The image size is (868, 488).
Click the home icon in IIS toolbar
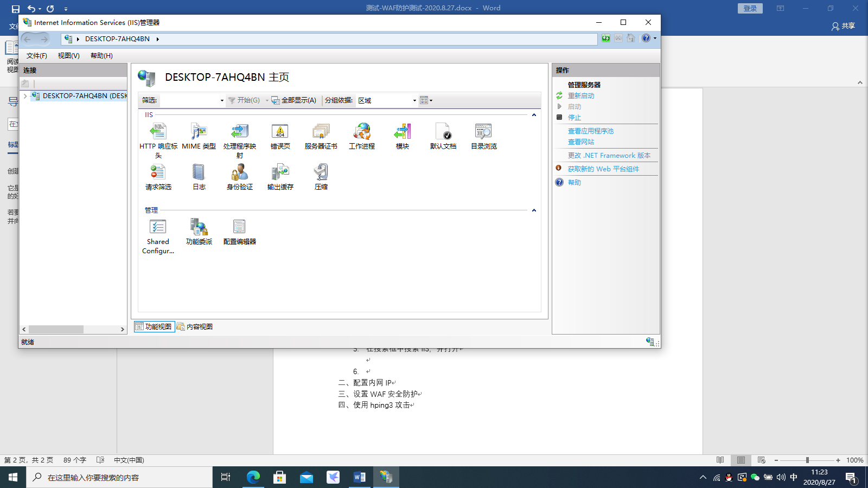tap(631, 38)
